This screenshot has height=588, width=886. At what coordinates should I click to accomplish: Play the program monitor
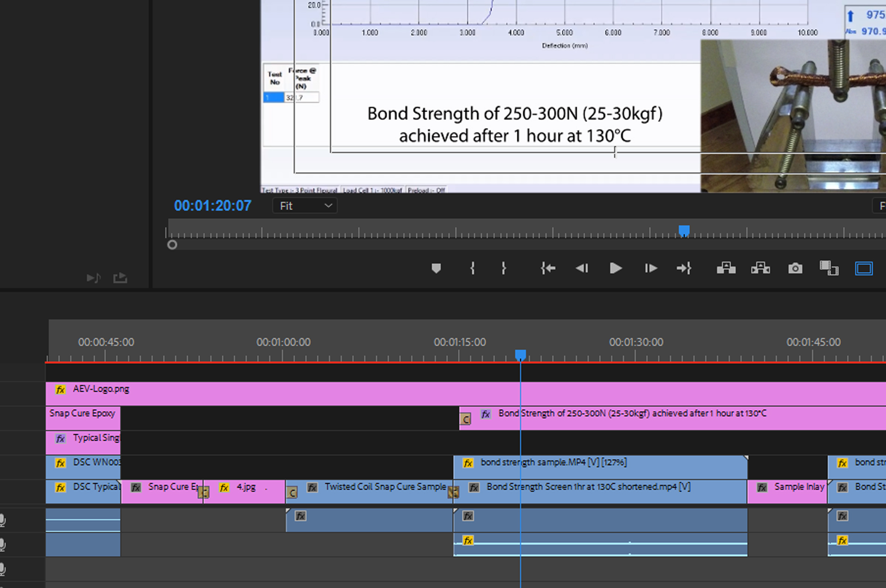pos(616,268)
